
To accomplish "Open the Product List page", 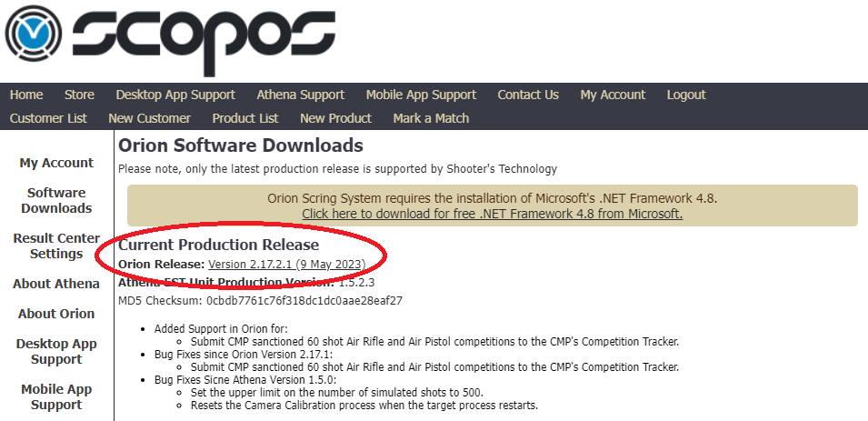I will (245, 118).
